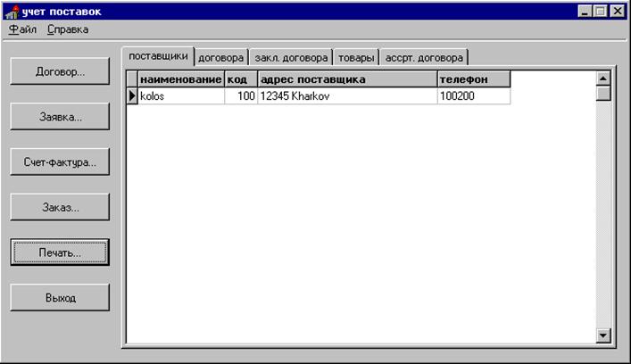Open the ассрт. договора tab

coord(424,58)
